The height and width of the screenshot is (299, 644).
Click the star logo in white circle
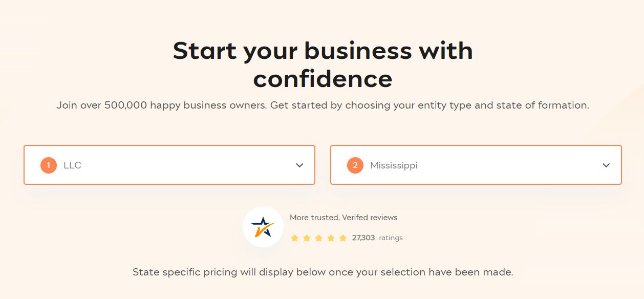263,227
